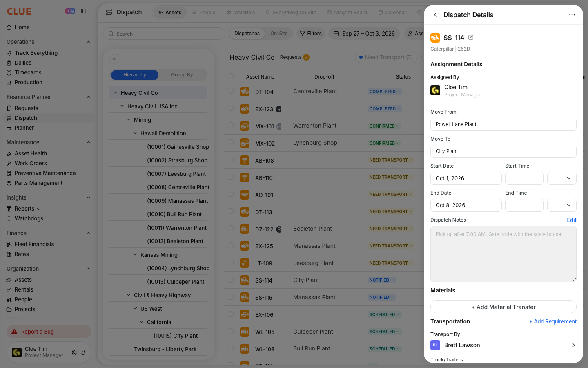The width and height of the screenshot is (588, 368).
Task: Click the SS-114 orange asset icon in details
Action: (435, 38)
